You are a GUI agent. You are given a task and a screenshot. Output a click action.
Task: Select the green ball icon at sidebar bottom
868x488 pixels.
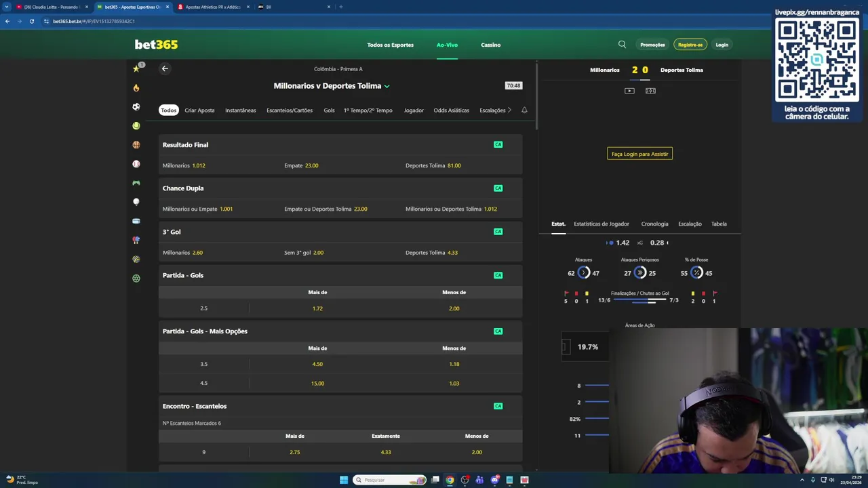click(x=136, y=278)
